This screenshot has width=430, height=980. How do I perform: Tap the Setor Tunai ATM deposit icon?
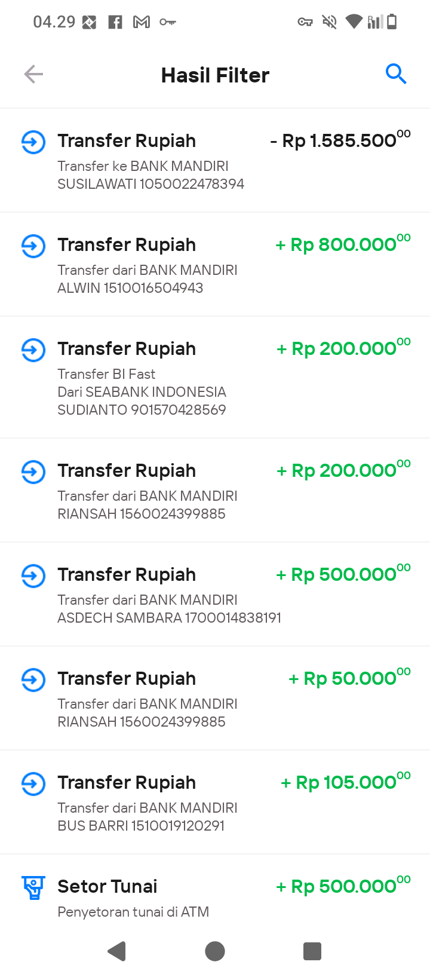click(x=33, y=888)
